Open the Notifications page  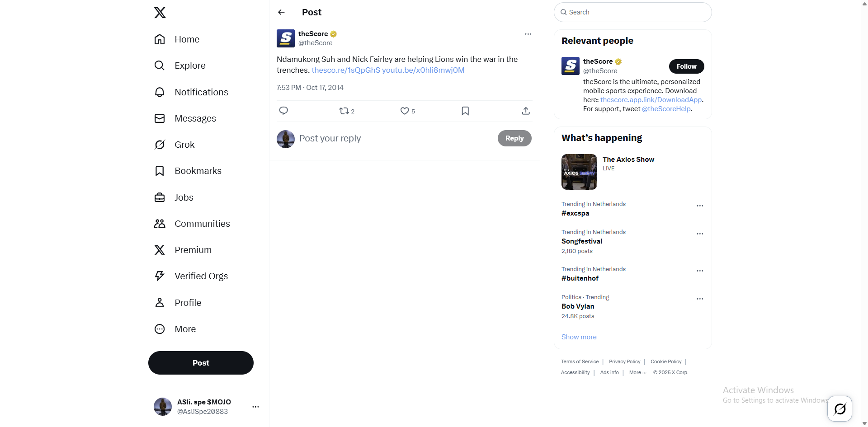click(x=201, y=92)
